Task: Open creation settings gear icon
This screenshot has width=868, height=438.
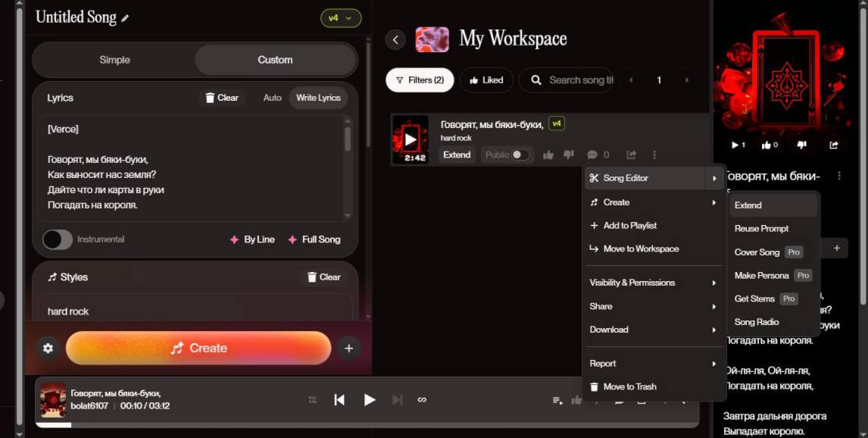Action: (x=48, y=349)
